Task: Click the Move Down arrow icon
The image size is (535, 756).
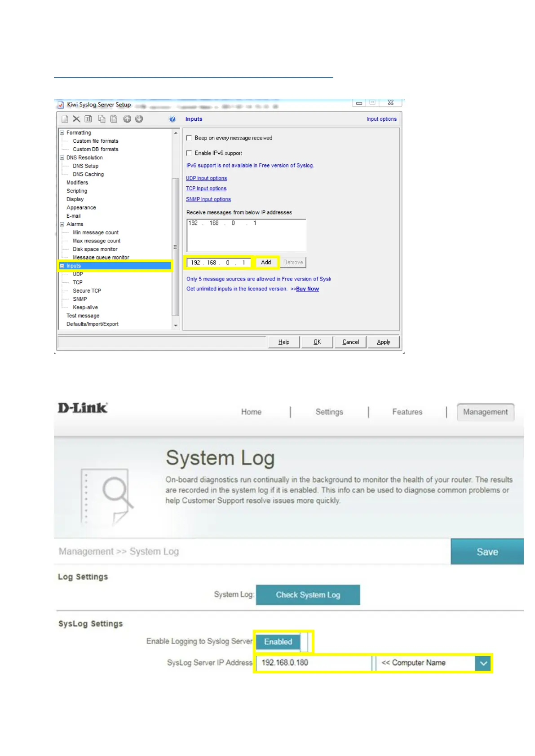Action: (139, 119)
